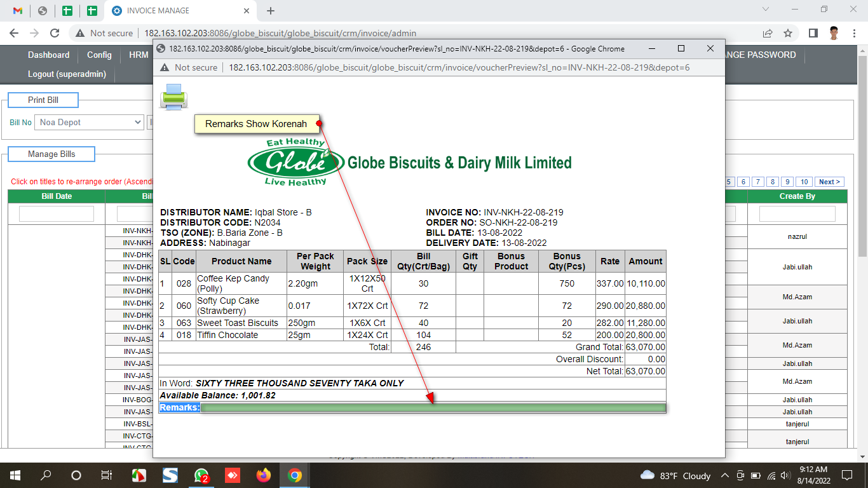This screenshot has height=488, width=868.
Task: Click the Not secure warning in voucher popup
Action: [189, 67]
